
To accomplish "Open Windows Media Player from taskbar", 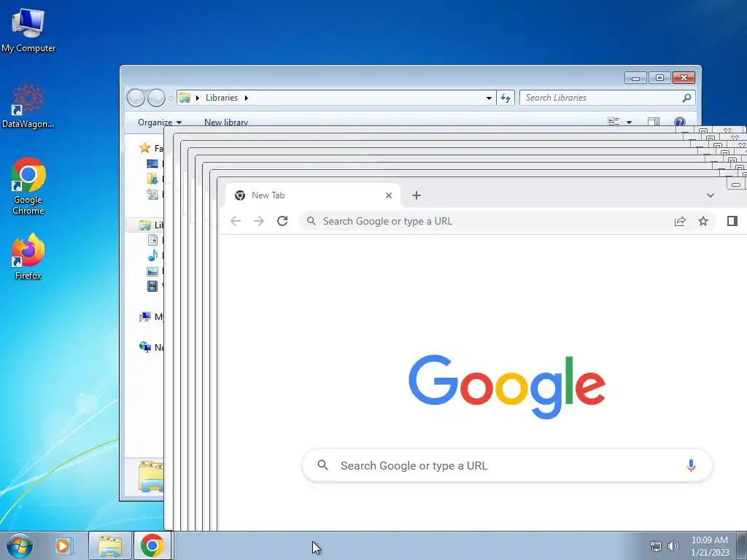I will (x=63, y=545).
